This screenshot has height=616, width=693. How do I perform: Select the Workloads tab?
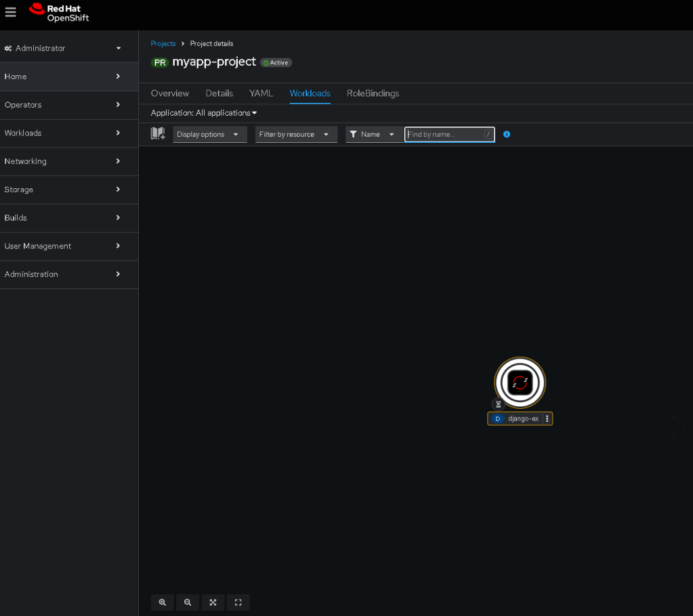[x=310, y=93]
